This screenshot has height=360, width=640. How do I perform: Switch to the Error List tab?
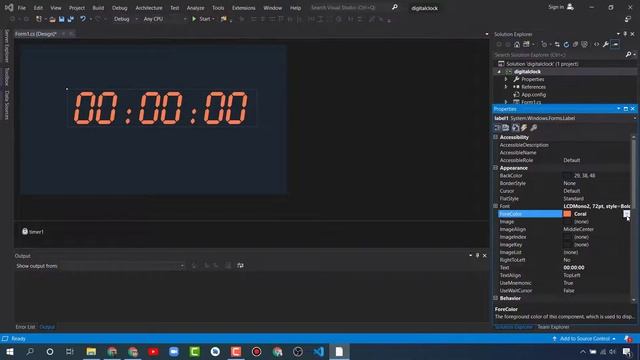pos(25,327)
